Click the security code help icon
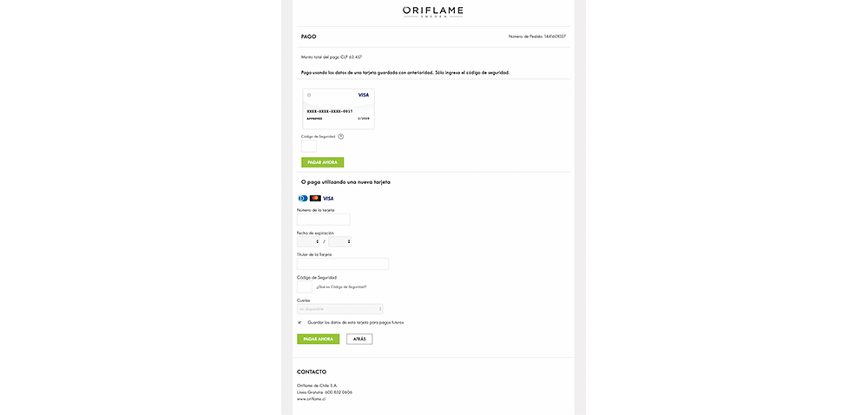This screenshot has width=868, height=415. pos(341,136)
